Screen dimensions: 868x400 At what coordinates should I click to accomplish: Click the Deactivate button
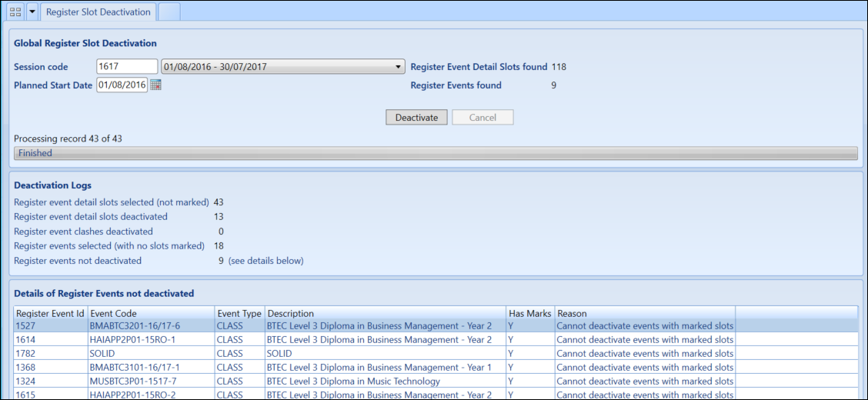pos(416,117)
